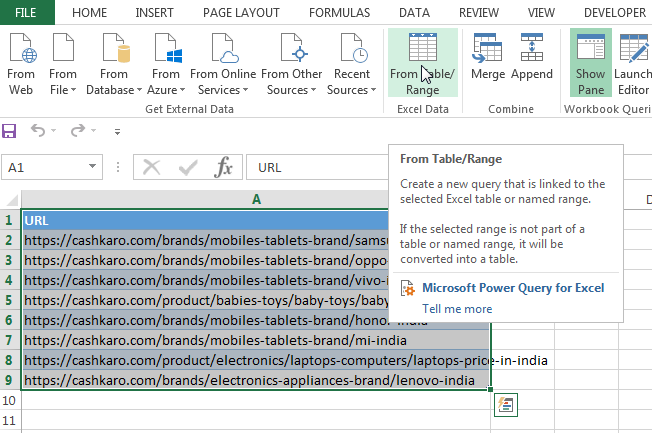Open the Redo history dropdown arrow

(94, 131)
